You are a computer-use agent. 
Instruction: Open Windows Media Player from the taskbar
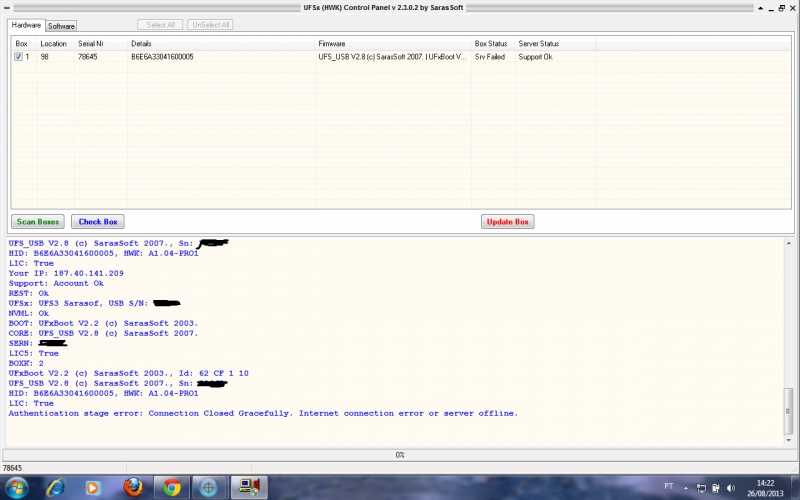pos(93,488)
